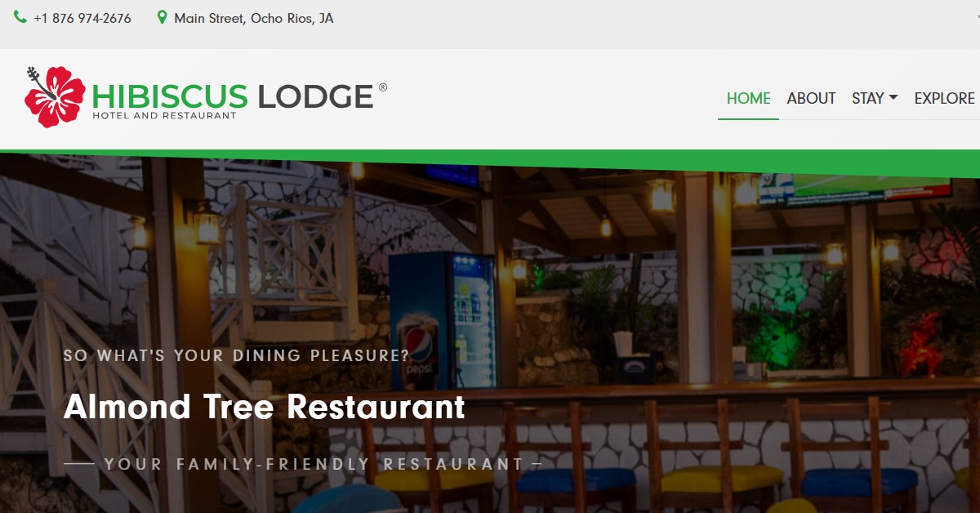Click the red hibiscus flower logo
This screenshot has width=980, height=513.
click(x=55, y=96)
